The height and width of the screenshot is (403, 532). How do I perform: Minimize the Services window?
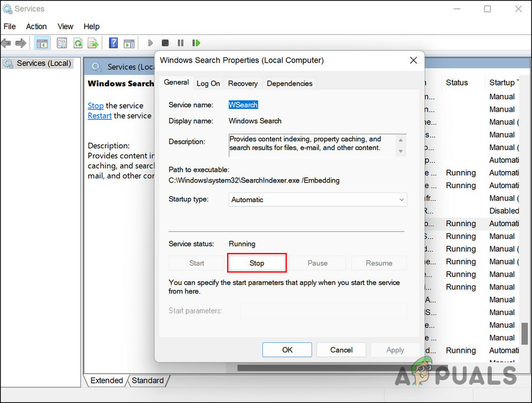457,9
